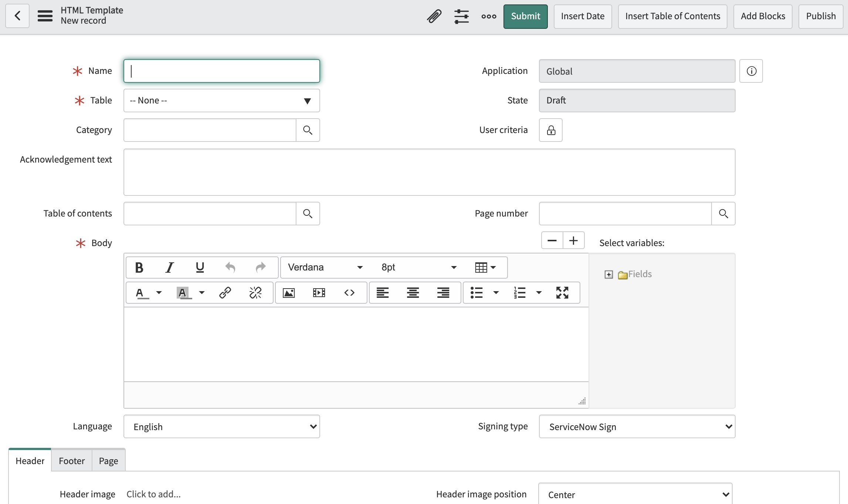Switch to the Footer tab
This screenshot has height=504, width=848.
pyautogui.click(x=72, y=461)
